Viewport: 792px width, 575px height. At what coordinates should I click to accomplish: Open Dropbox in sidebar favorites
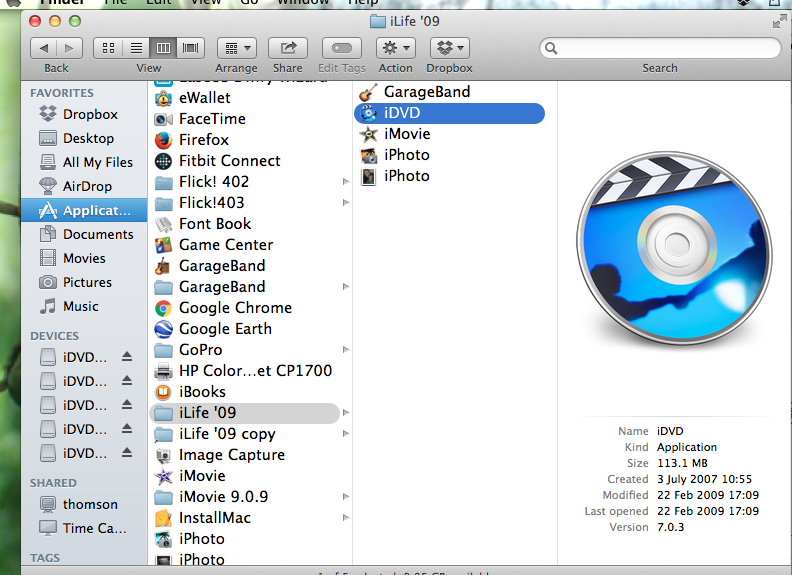tap(89, 114)
